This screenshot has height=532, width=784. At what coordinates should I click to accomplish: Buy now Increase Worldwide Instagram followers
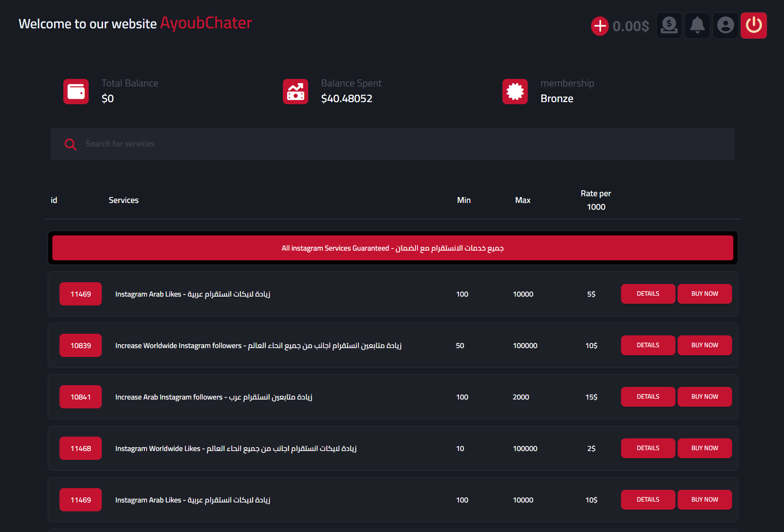pyautogui.click(x=705, y=345)
